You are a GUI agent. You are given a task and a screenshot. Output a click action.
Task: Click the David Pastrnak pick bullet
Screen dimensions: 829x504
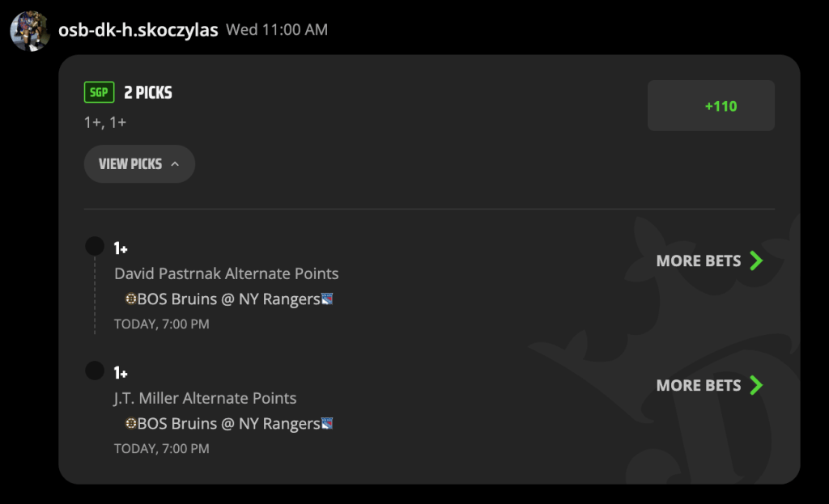tap(95, 246)
